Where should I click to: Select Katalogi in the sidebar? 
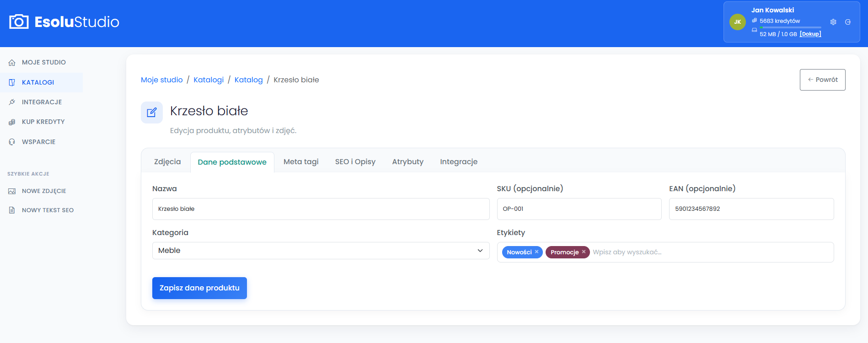[x=41, y=82]
